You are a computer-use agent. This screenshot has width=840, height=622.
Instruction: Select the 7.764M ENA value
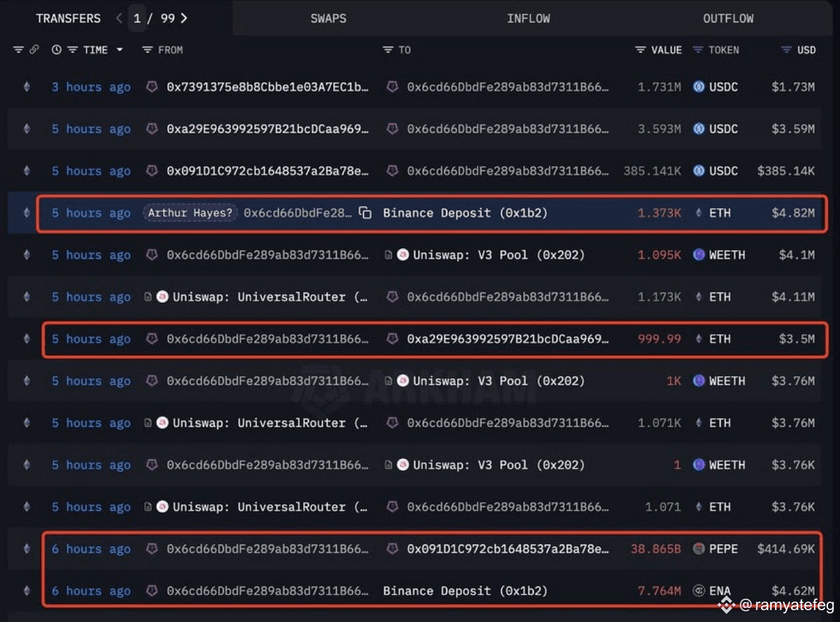(x=660, y=591)
